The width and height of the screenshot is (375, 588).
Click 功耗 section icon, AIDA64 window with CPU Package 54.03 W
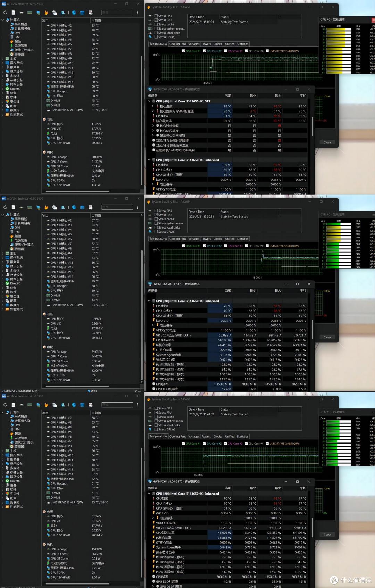(44, 347)
